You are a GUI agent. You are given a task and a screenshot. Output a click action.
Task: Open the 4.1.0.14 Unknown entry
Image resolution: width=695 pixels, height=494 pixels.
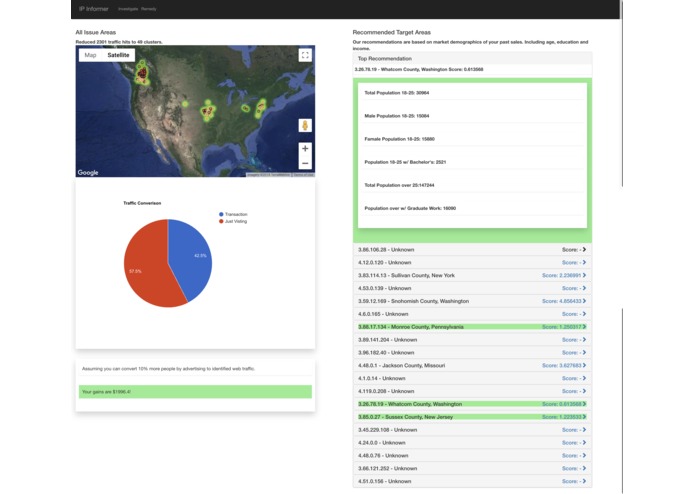[472, 378]
